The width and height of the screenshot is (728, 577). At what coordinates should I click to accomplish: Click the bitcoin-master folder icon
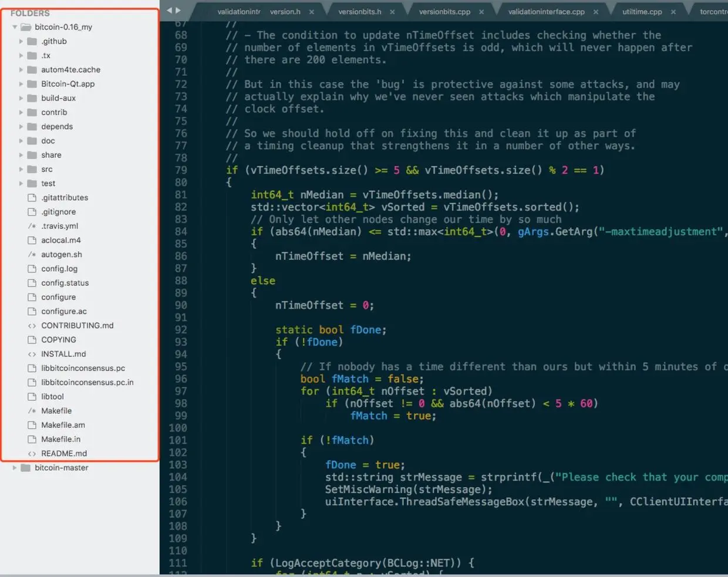click(x=25, y=468)
